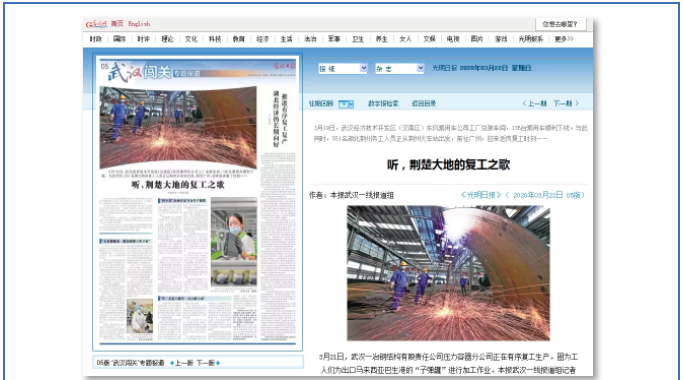
Task: Click the 首页 home link
Action: 117,24
